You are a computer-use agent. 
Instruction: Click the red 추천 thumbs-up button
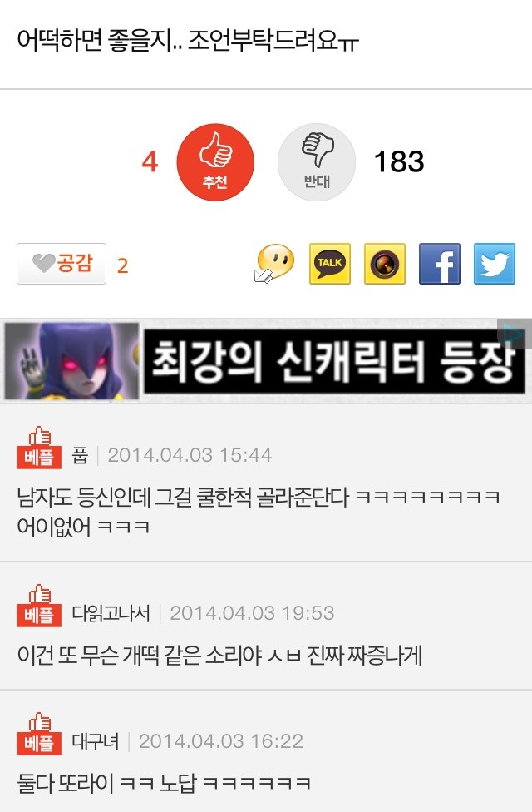[x=215, y=162]
